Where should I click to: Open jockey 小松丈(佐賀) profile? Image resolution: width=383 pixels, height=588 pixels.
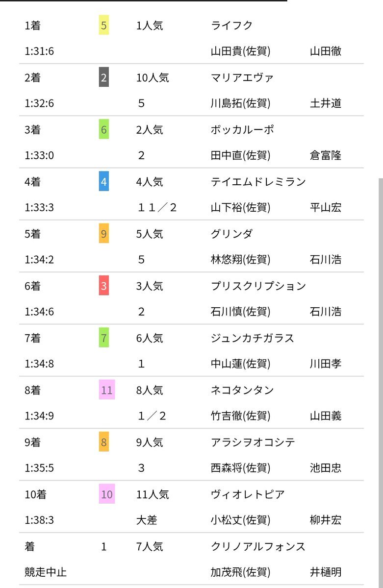240,520
